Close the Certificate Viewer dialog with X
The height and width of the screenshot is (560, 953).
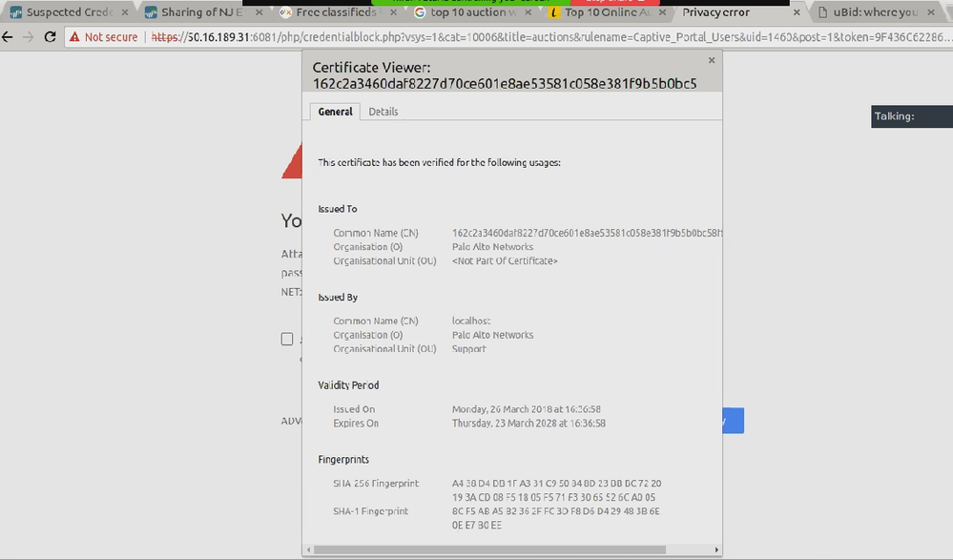(711, 60)
